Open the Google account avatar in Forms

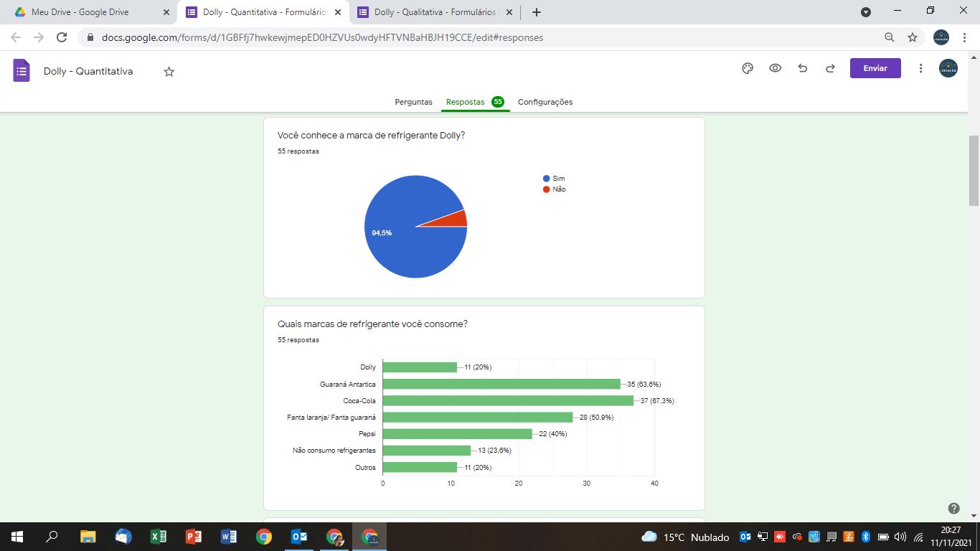pos(948,68)
